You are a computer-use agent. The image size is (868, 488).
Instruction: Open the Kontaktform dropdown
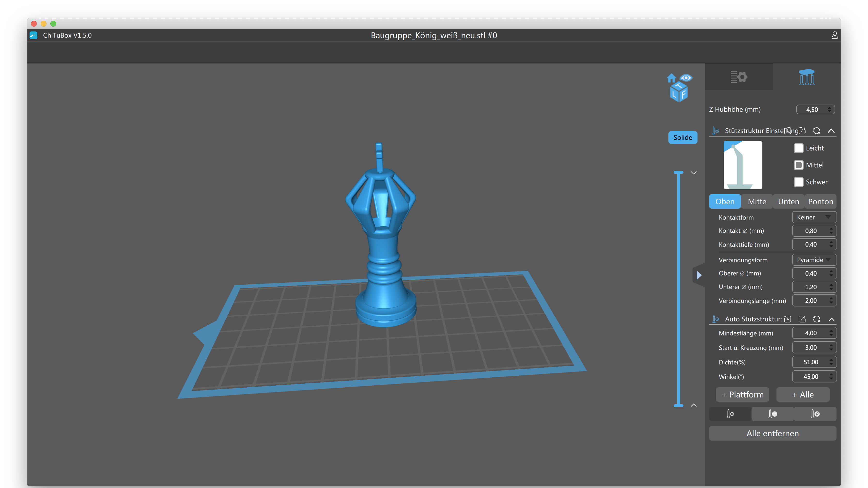tap(814, 217)
